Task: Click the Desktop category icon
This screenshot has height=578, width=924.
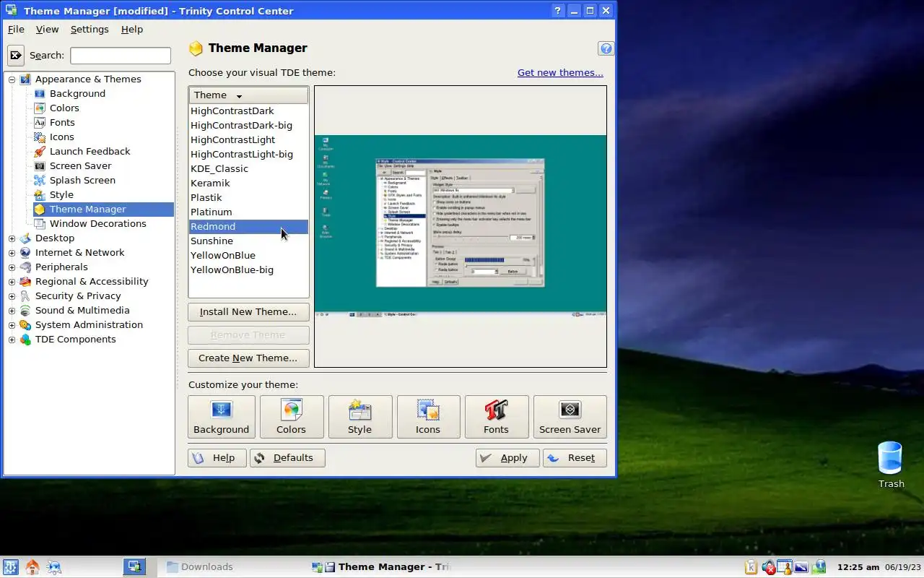Action: point(25,238)
